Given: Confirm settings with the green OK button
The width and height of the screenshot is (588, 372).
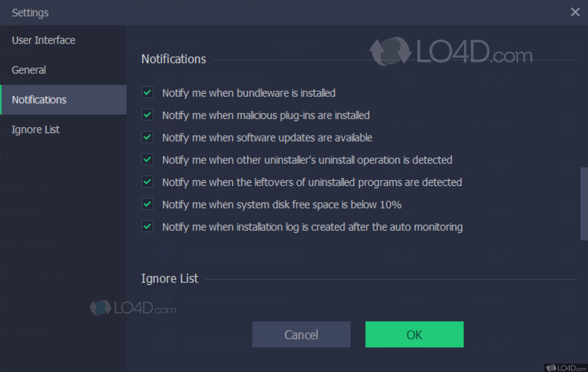Looking at the screenshot, I should (414, 335).
